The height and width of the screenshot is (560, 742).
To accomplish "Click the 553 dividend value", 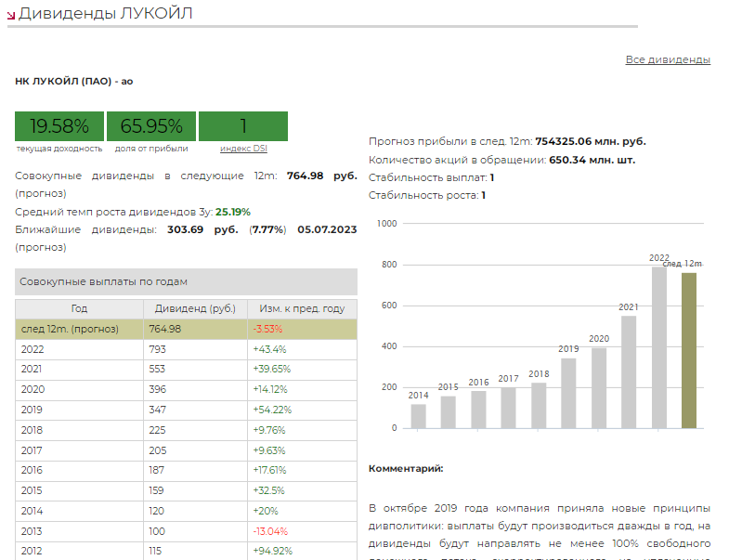I will point(157,369).
